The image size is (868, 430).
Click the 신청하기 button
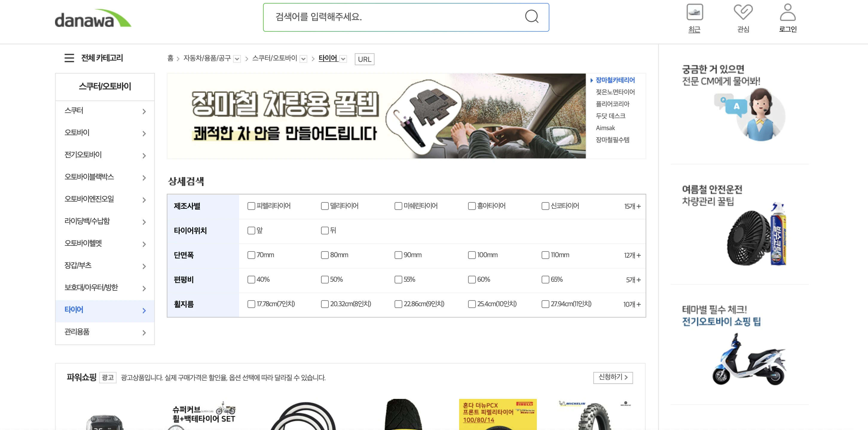(613, 378)
